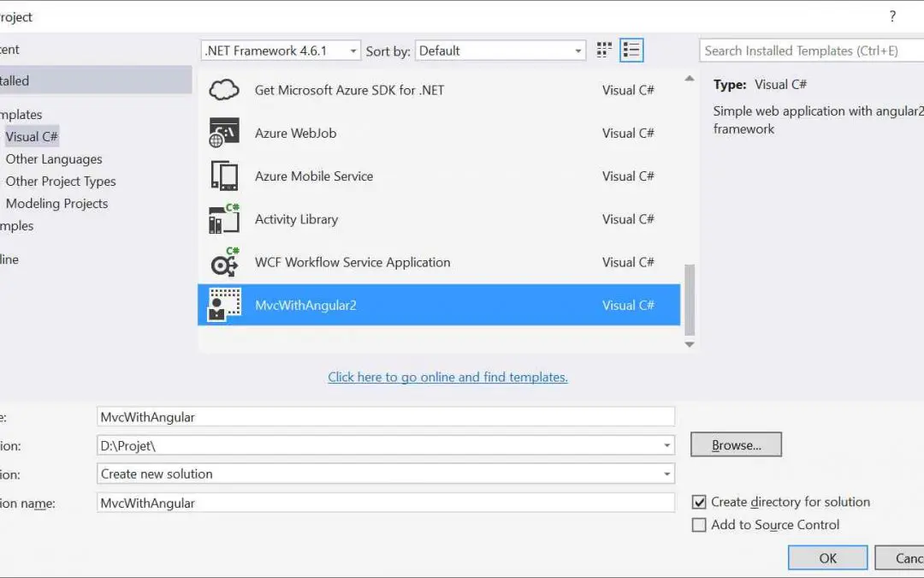Click the template description text
924x578 pixels.
click(819, 120)
